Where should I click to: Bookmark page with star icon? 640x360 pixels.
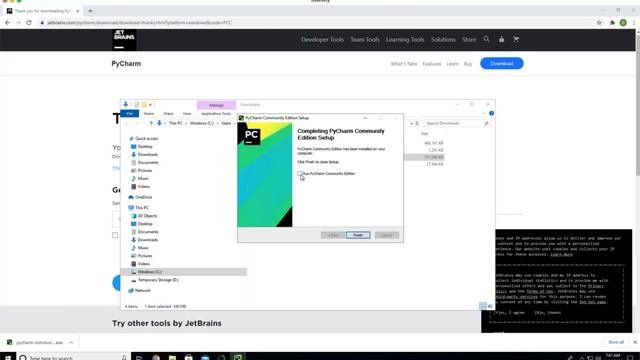(599, 22)
